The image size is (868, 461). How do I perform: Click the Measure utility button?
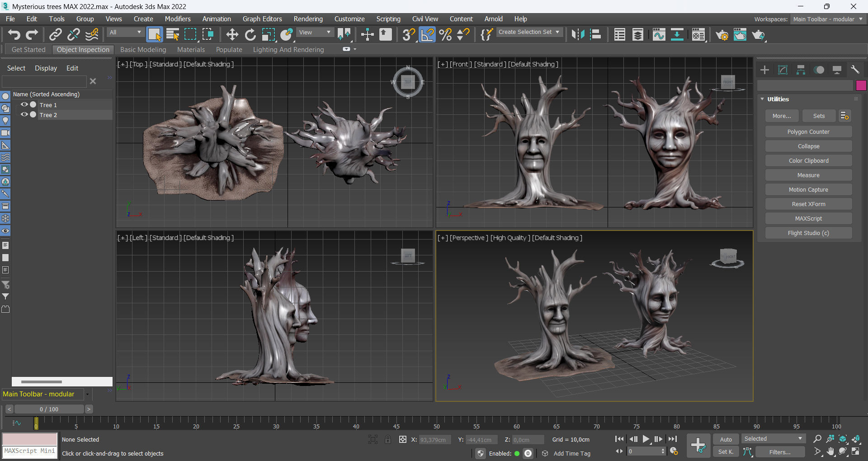808,175
